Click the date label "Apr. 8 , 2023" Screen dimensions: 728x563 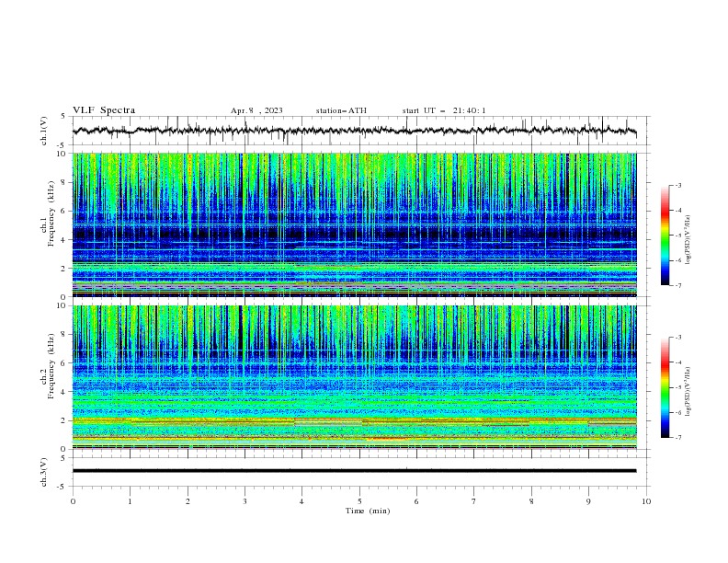pyautogui.click(x=256, y=110)
